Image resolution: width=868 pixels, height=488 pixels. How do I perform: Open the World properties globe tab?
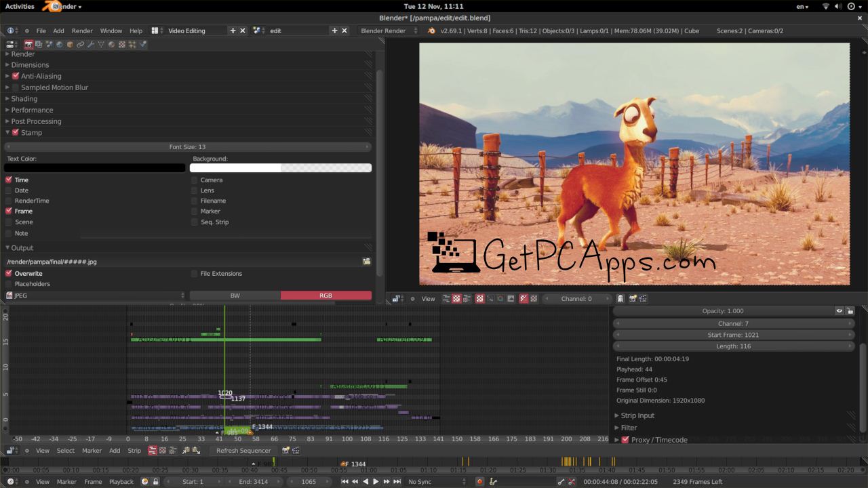click(x=60, y=44)
